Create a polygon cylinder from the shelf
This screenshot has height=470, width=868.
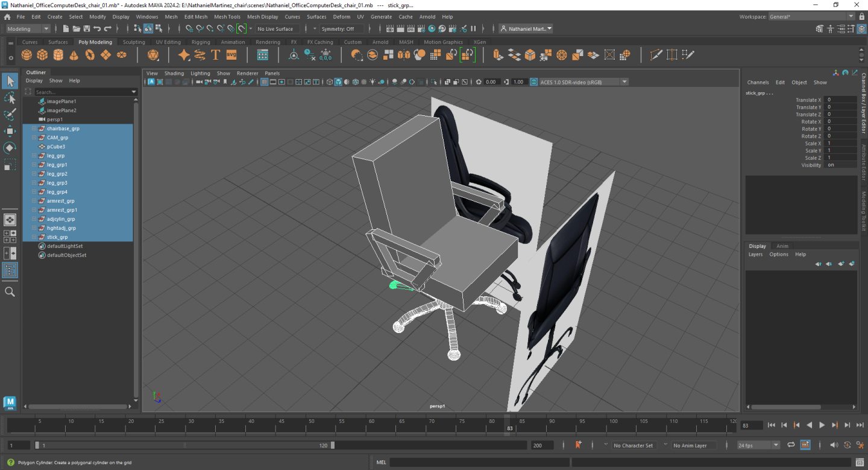tap(58, 55)
